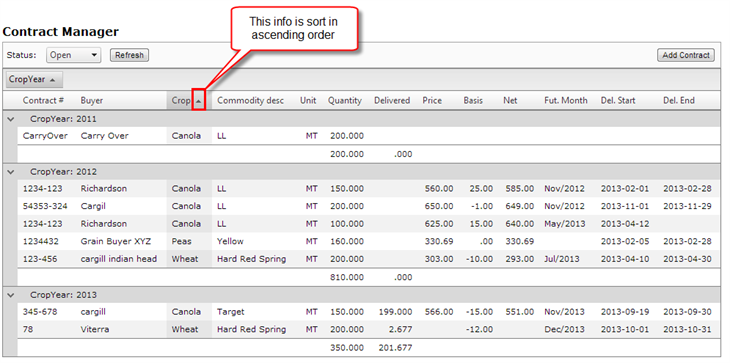Click the 566.00 price cell

(x=439, y=312)
